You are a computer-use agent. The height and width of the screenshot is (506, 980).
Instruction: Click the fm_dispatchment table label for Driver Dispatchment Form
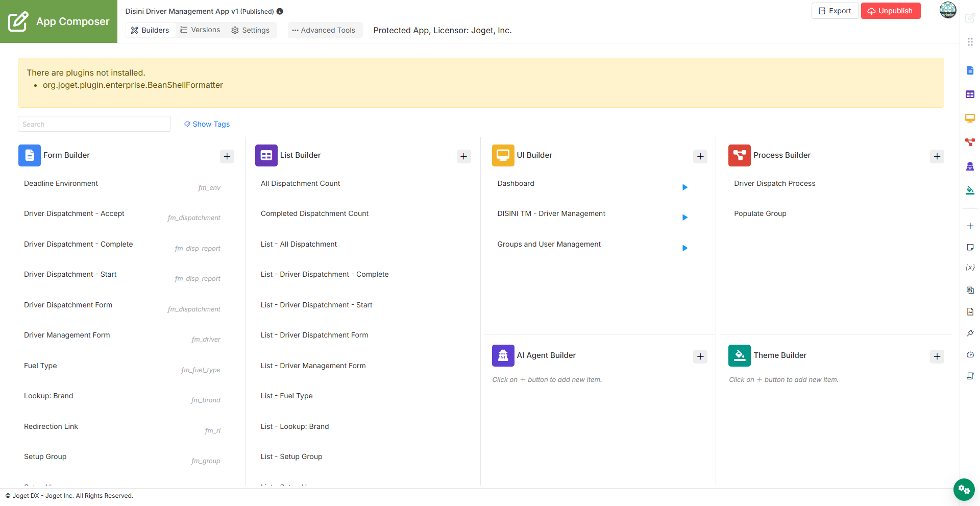tap(194, 309)
